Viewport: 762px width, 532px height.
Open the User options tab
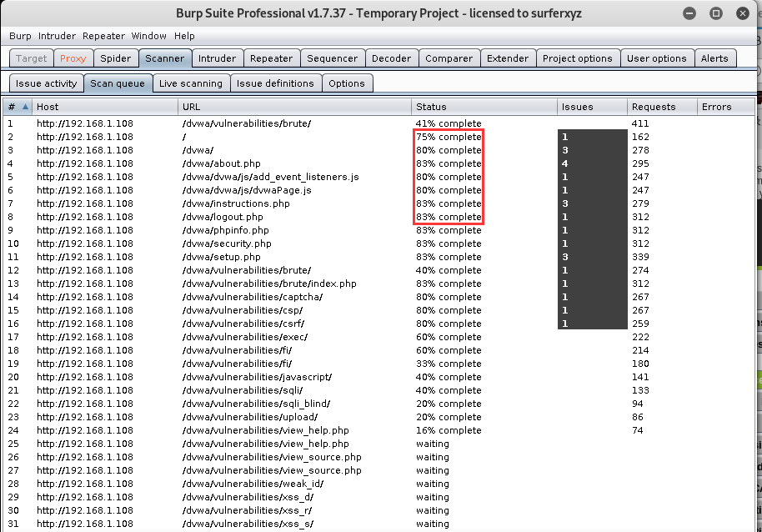[x=657, y=58]
